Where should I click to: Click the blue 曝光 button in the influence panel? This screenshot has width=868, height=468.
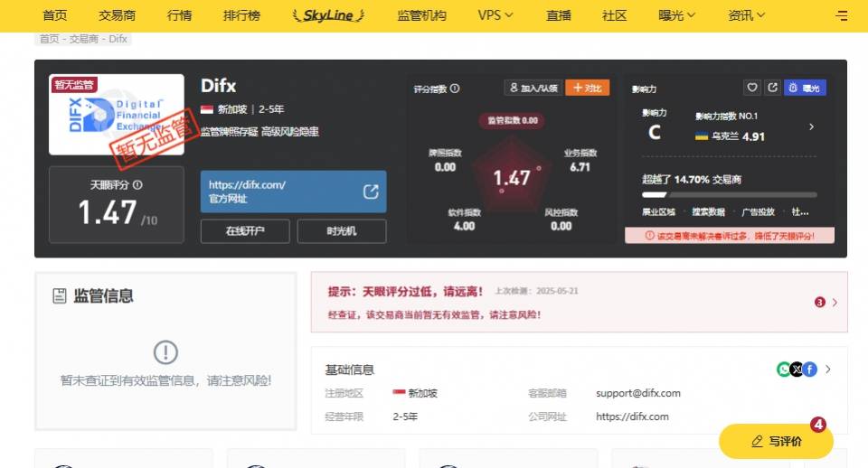coord(805,88)
